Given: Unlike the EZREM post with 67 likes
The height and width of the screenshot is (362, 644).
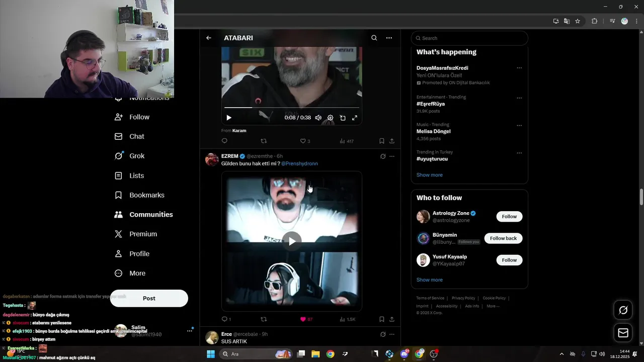Looking at the screenshot, I should tap(306, 319).
